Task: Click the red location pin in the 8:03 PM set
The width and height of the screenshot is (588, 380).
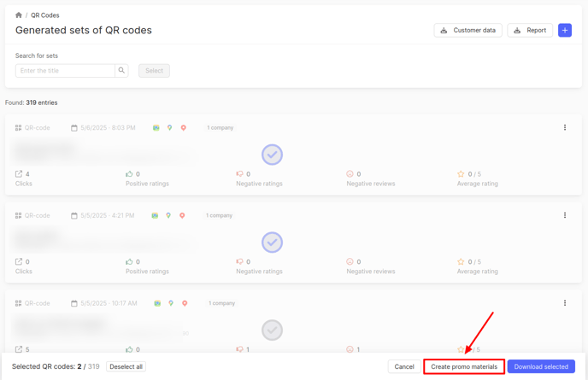Action: click(x=184, y=128)
